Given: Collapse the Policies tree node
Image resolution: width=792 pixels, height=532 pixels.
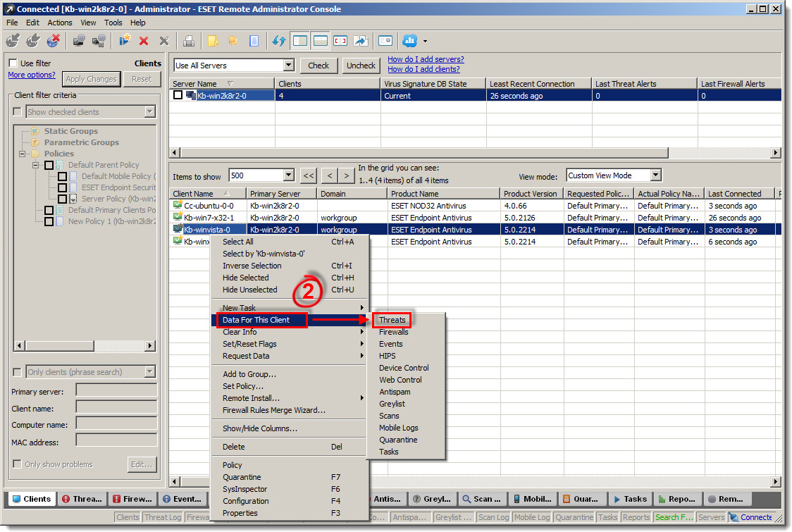Looking at the screenshot, I should 23,154.
